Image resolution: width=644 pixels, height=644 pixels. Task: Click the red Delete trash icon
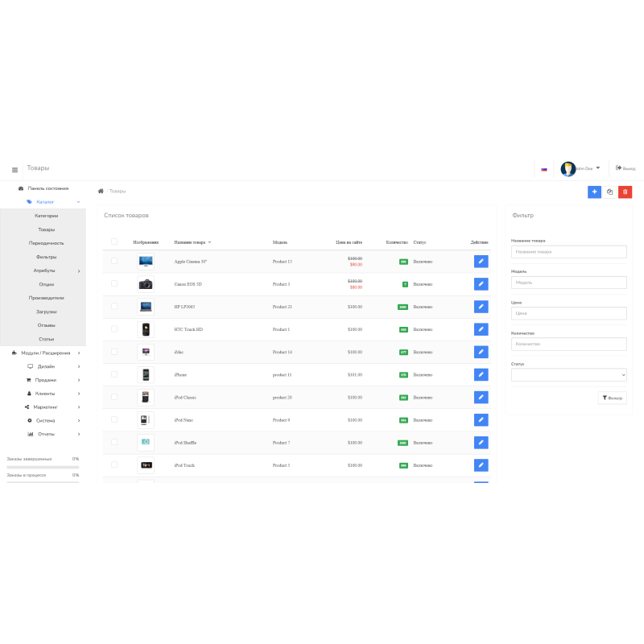click(x=625, y=192)
